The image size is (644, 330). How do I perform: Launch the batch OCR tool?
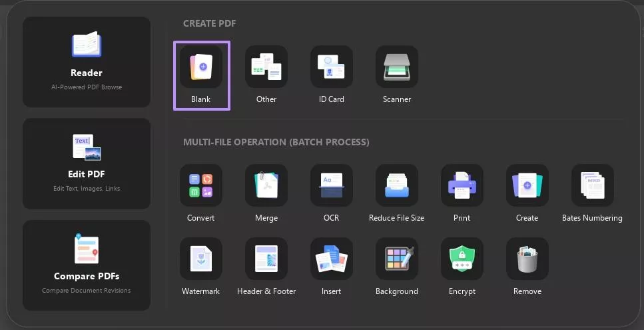click(332, 185)
